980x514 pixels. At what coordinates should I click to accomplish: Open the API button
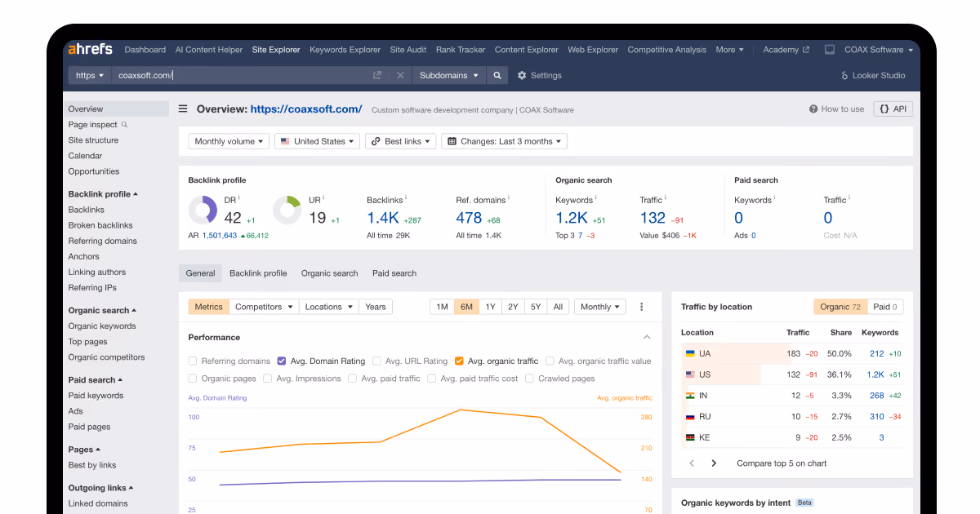click(893, 109)
